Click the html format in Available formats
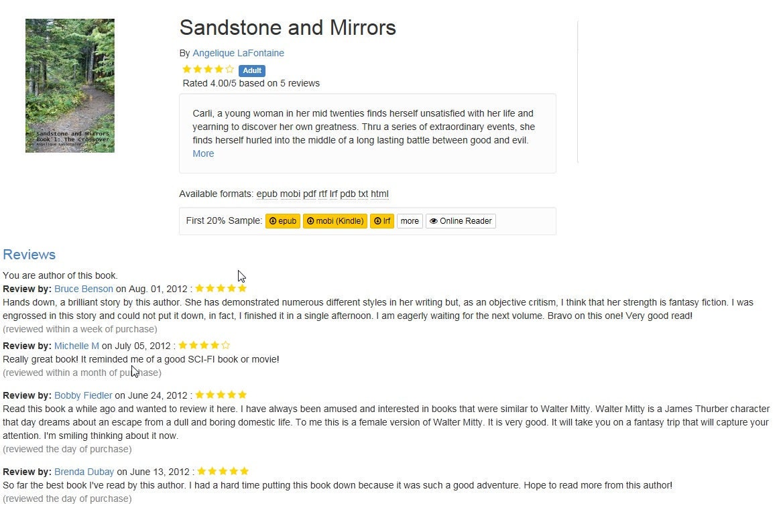The width and height of the screenshot is (783, 532). click(379, 194)
